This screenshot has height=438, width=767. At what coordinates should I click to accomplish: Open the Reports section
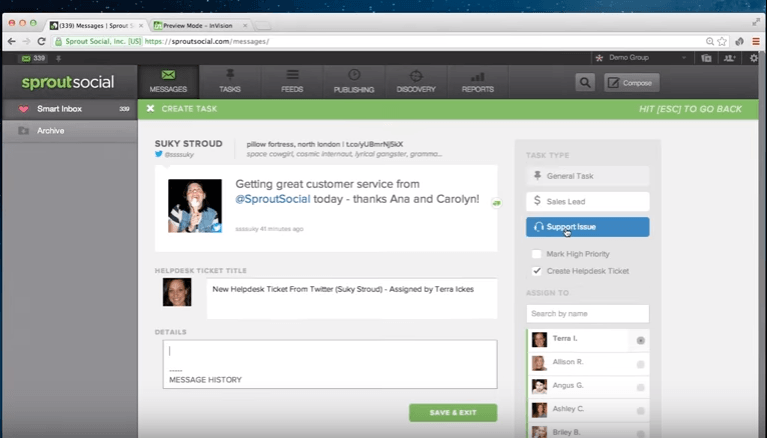478,82
